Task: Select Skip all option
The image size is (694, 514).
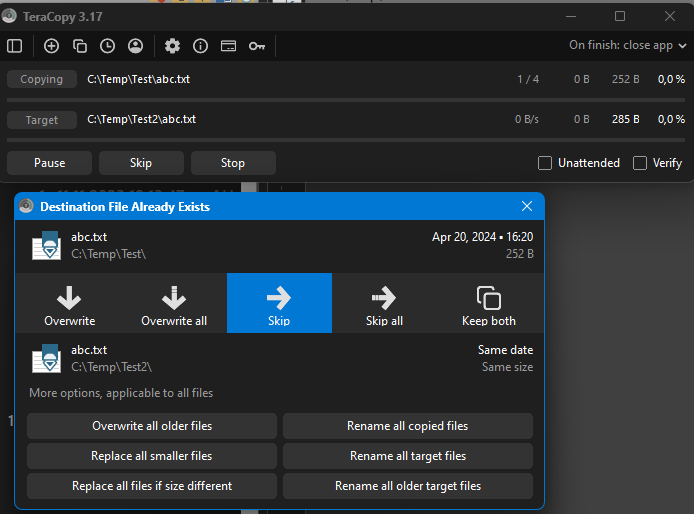Action: [x=384, y=304]
